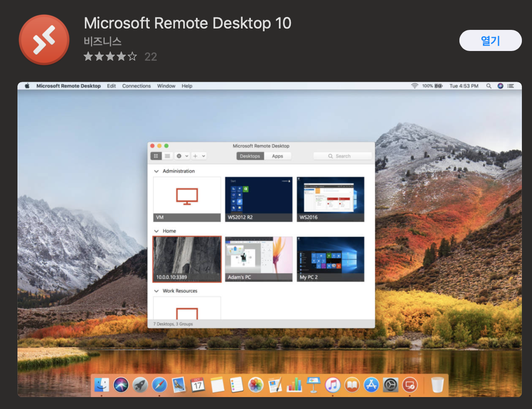
Task: Select the Adam's PC desktop thumbnail
Action: click(259, 259)
